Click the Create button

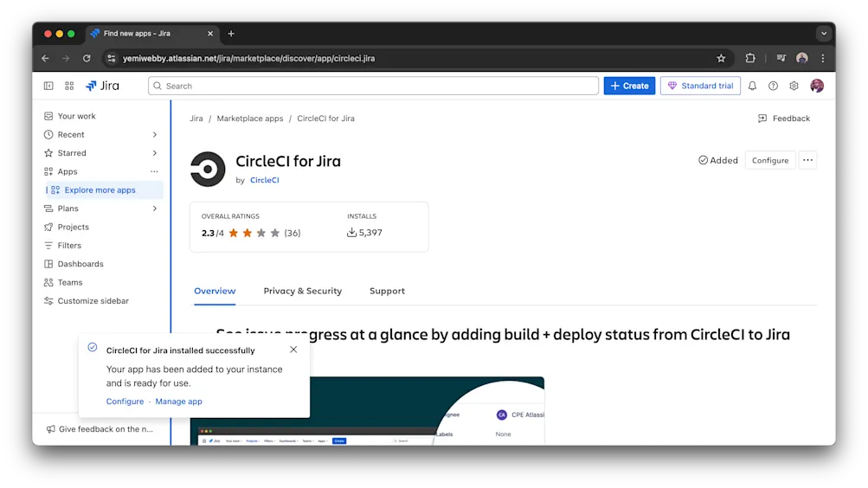pos(629,86)
